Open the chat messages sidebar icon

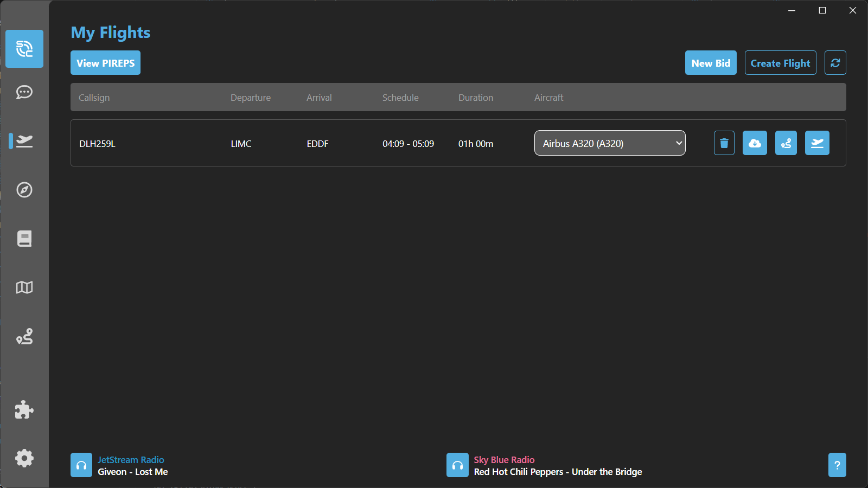[24, 92]
